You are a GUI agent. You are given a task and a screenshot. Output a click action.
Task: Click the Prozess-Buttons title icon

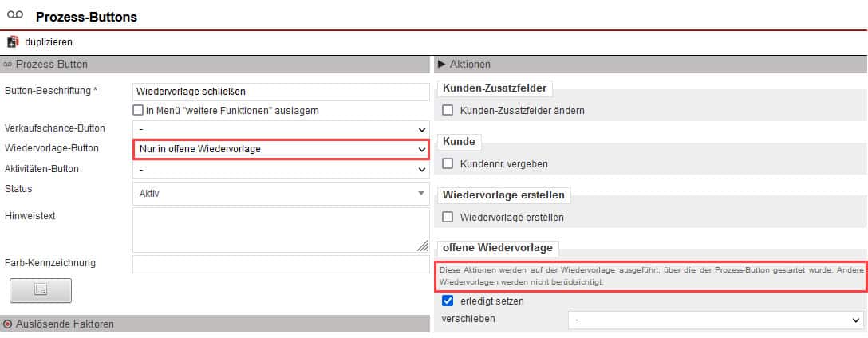pyautogui.click(x=15, y=17)
